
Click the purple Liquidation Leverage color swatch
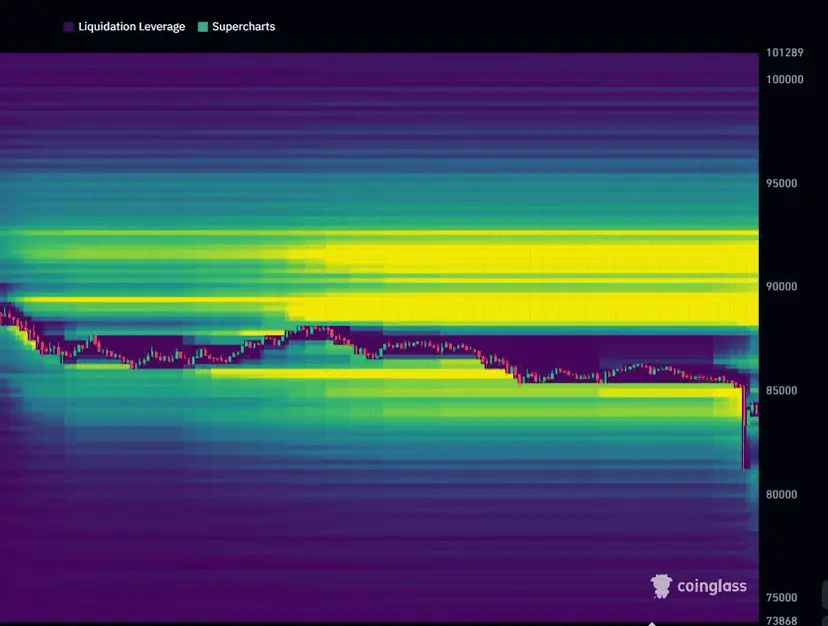[x=68, y=27]
